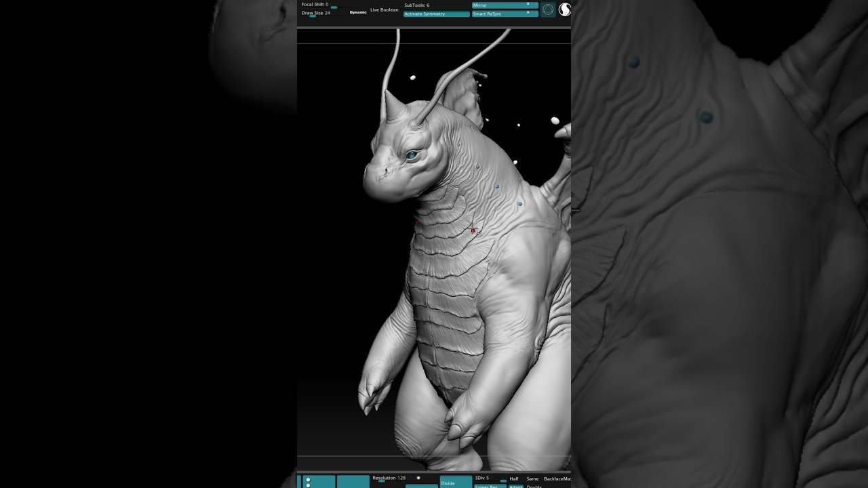Click the SubTools: 6 counter
Image resolution: width=868 pixels, height=488 pixels.
[417, 5]
